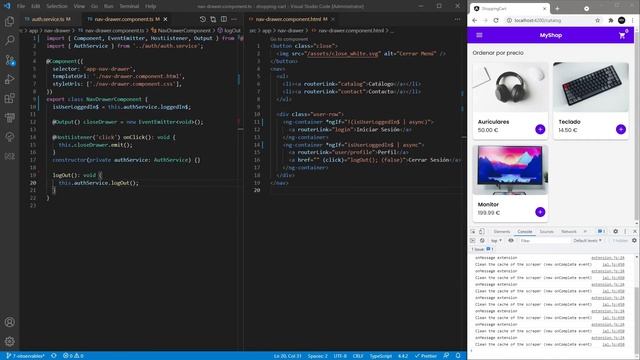Viewport: 640px width, 360px height.
Task: Open the Explorer view in activity bar
Action: [9, 21]
